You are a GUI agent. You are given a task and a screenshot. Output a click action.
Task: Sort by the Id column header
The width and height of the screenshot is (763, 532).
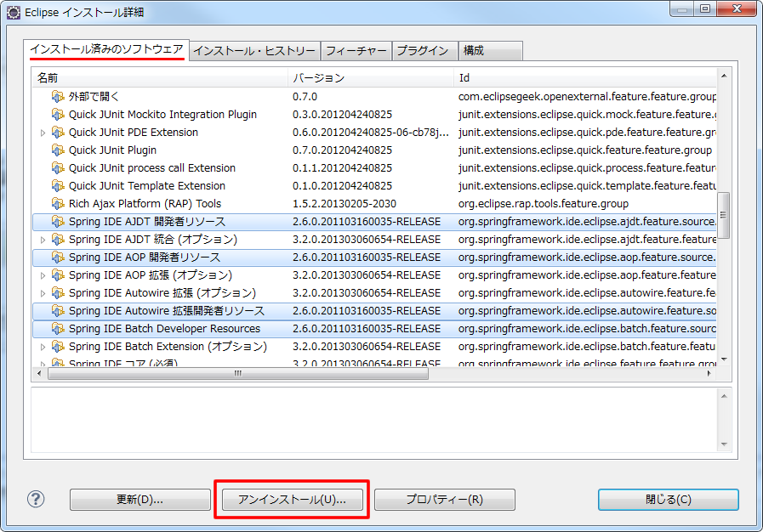585,78
